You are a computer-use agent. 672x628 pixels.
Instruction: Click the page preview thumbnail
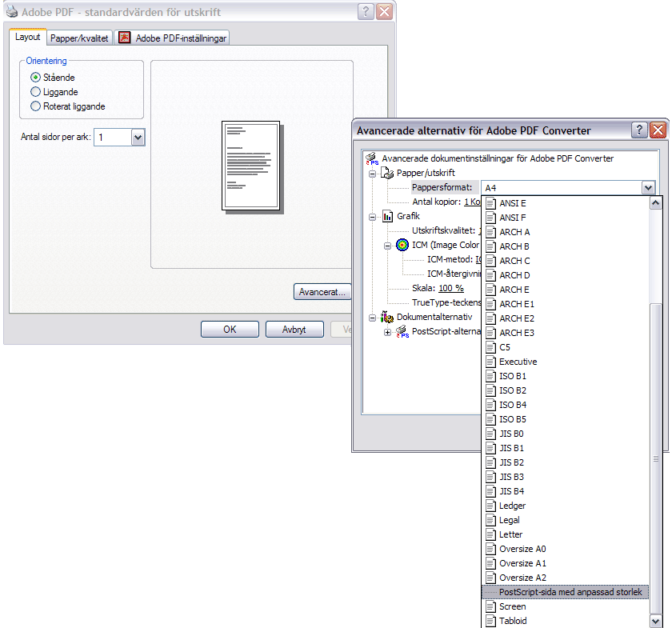(251, 166)
